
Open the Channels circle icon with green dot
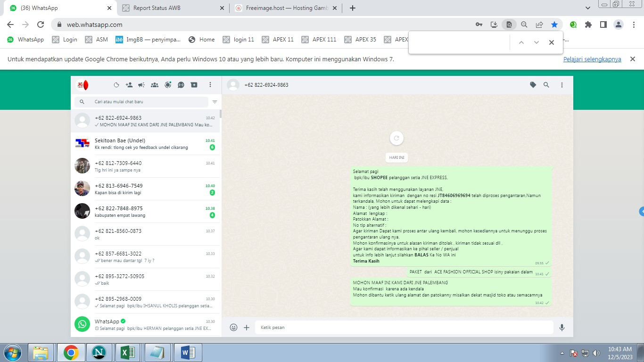tap(168, 85)
